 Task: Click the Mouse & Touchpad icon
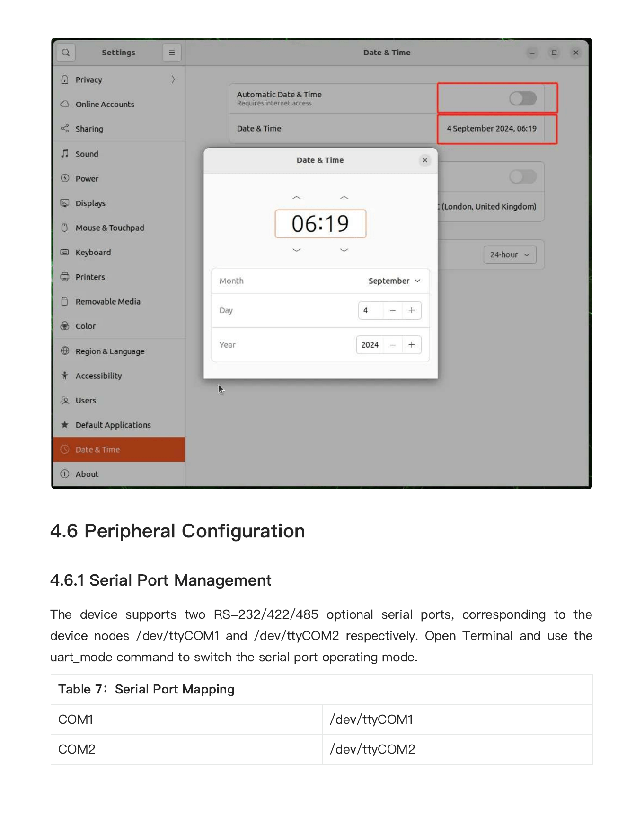click(65, 228)
